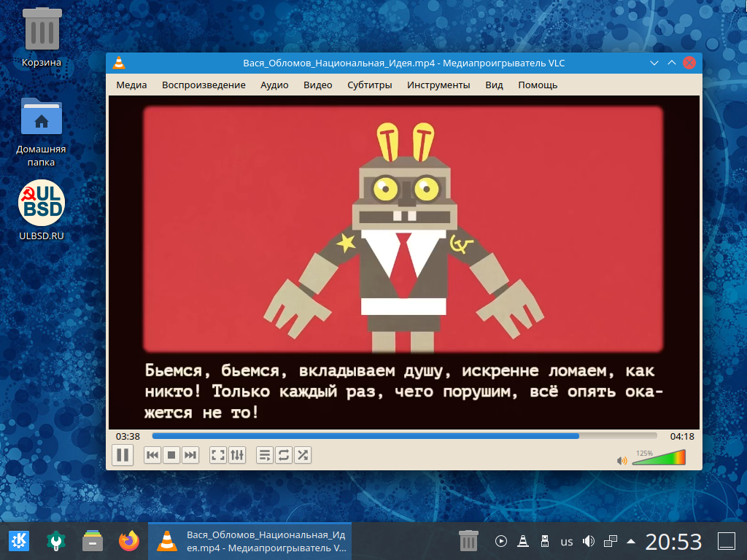The width and height of the screenshot is (747, 560).
Task: Expand the Инструменты menu
Action: pos(438,85)
